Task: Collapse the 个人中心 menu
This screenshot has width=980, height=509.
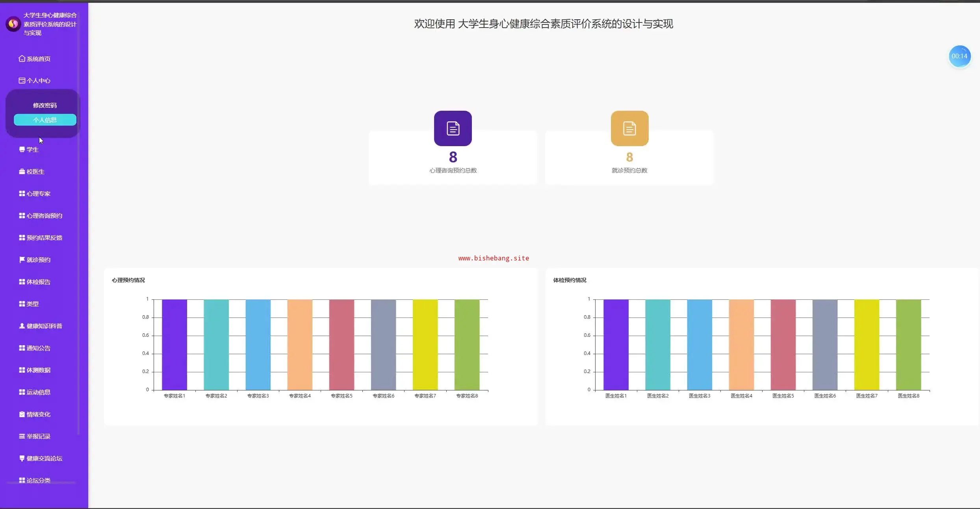Action: [x=38, y=81]
